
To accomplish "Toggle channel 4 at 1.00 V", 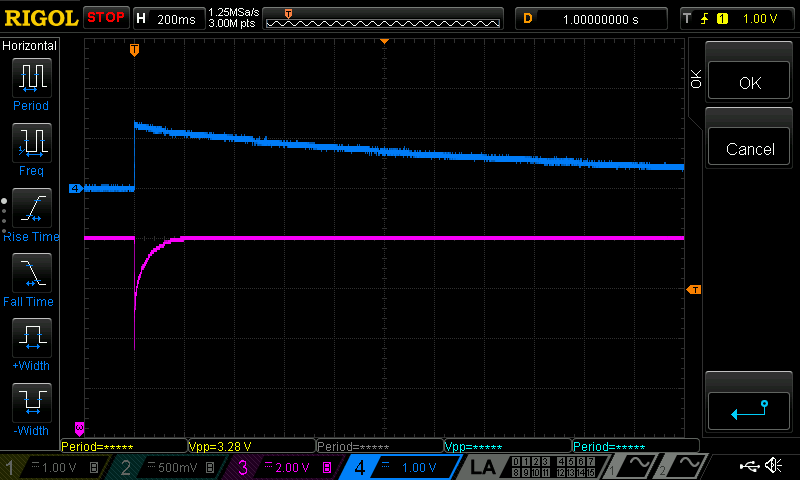I will [x=402, y=467].
